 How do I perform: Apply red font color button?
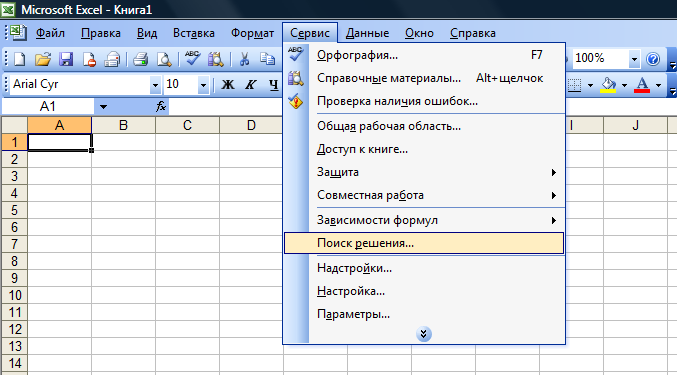642,85
